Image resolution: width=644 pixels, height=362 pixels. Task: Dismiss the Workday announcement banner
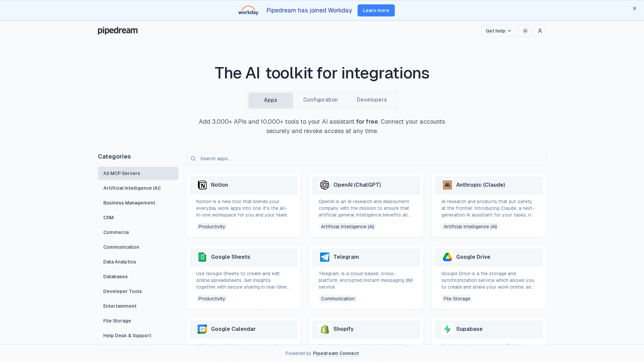click(634, 8)
